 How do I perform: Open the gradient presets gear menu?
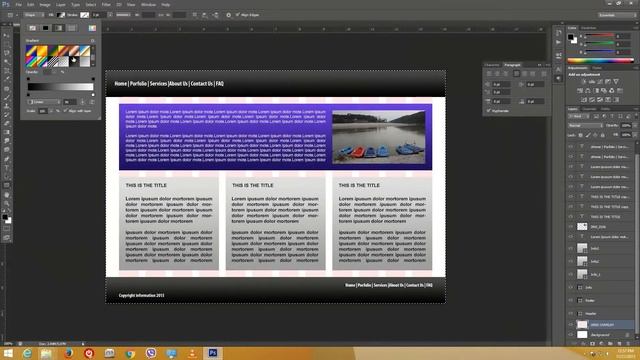point(92,40)
